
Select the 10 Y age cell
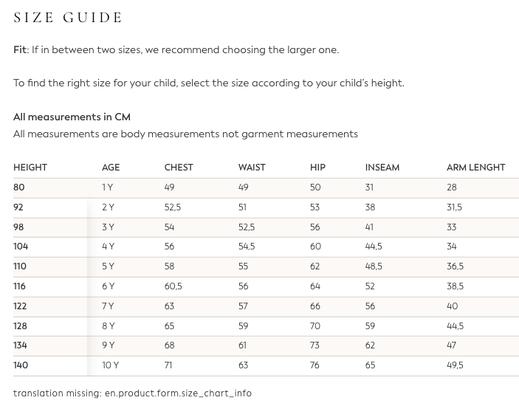pyautogui.click(x=110, y=365)
